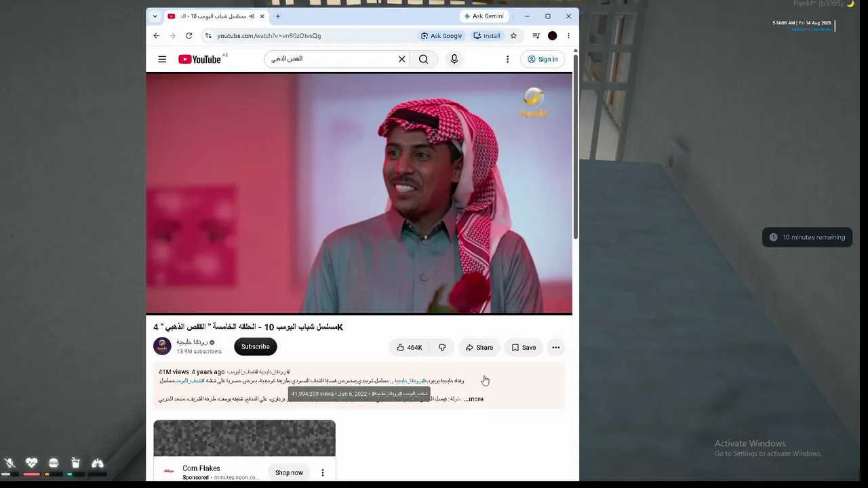Image resolution: width=868 pixels, height=488 pixels.
Task: Click the Corn Flakes ad title
Action: 201,468
